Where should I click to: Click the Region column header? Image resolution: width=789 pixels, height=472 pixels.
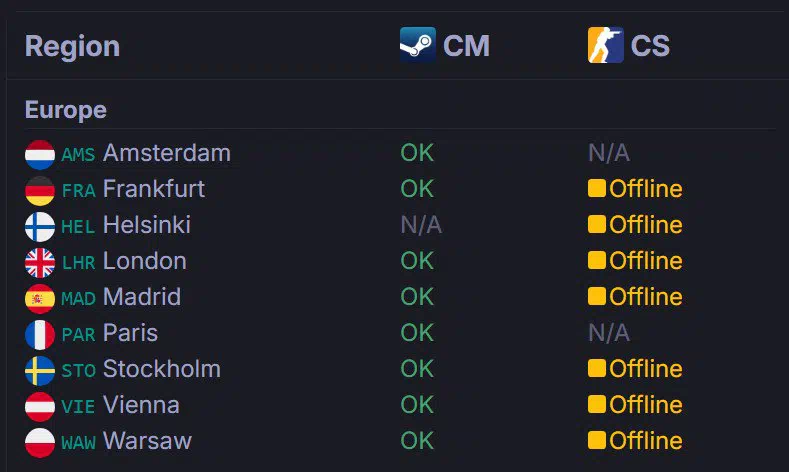[x=72, y=46]
